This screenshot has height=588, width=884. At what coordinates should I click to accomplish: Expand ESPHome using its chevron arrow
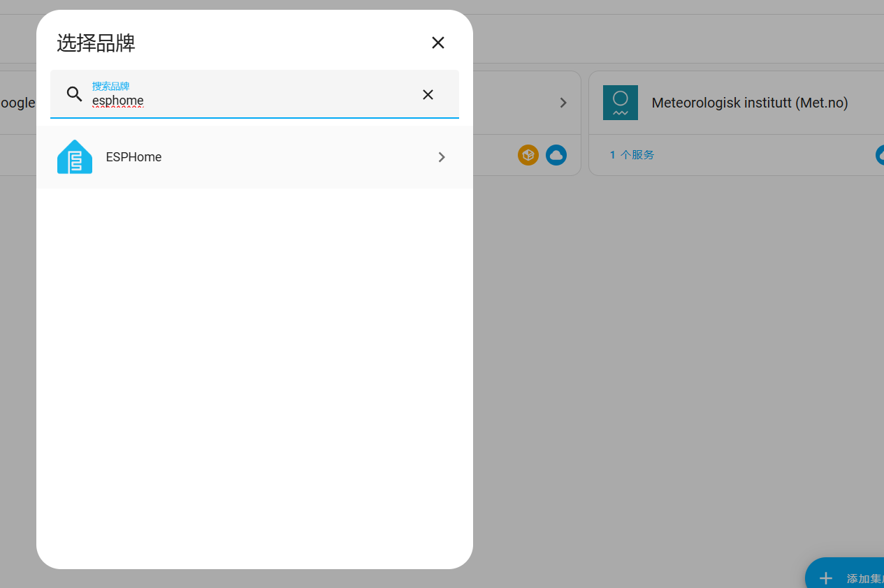point(442,157)
